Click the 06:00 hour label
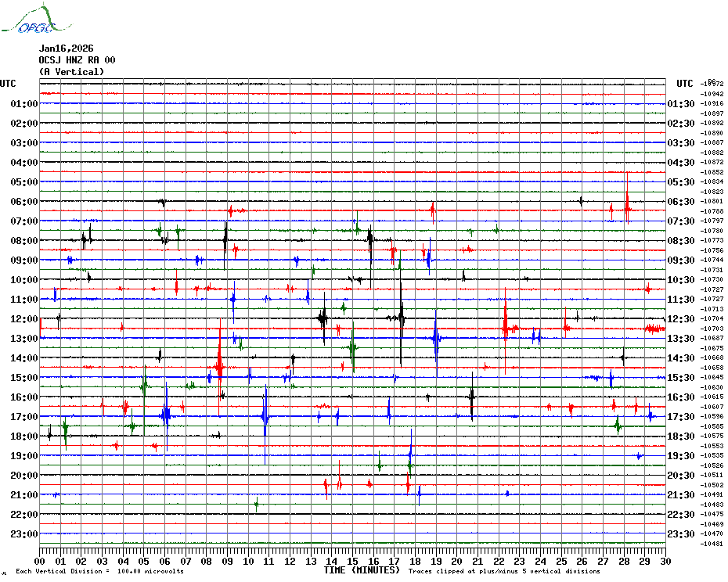This screenshot has height=582, width=728. [x=24, y=201]
